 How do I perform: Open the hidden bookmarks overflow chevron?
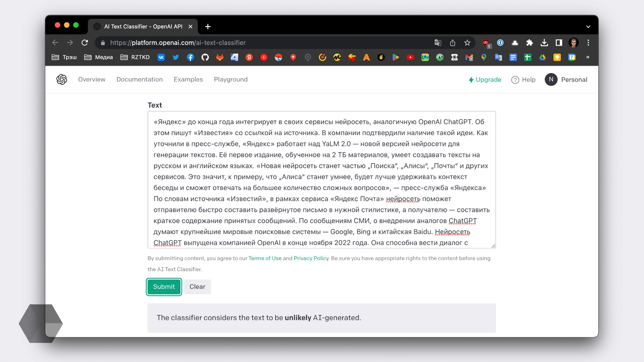pos(587,57)
